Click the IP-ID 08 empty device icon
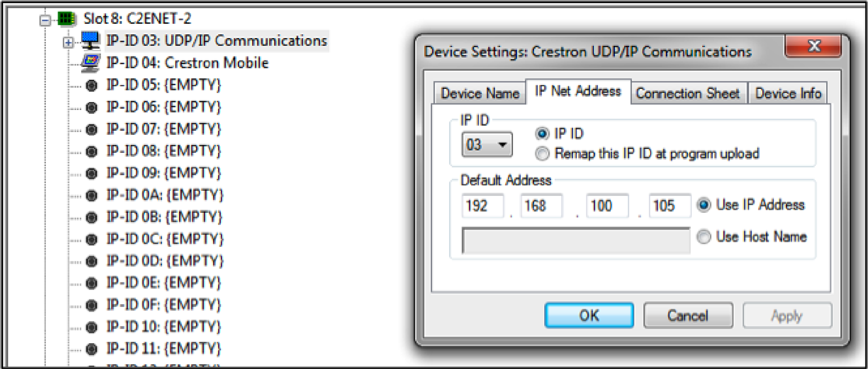 tap(90, 151)
